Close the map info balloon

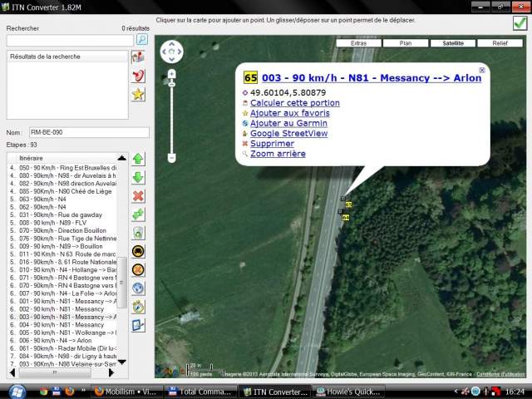pos(482,71)
